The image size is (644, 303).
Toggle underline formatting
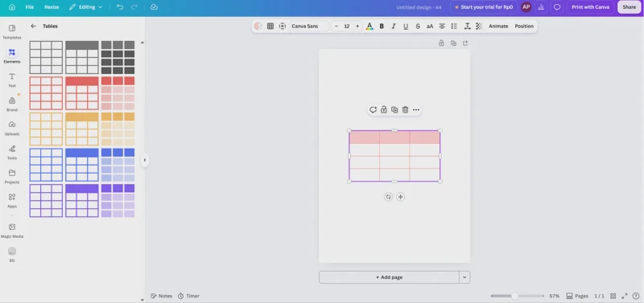(406, 27)
